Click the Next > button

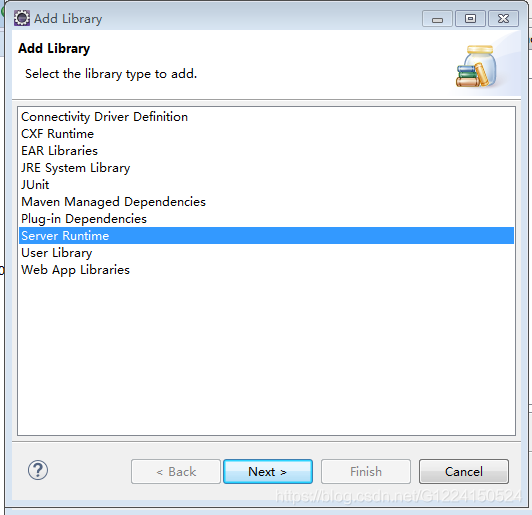click(268, 472)
